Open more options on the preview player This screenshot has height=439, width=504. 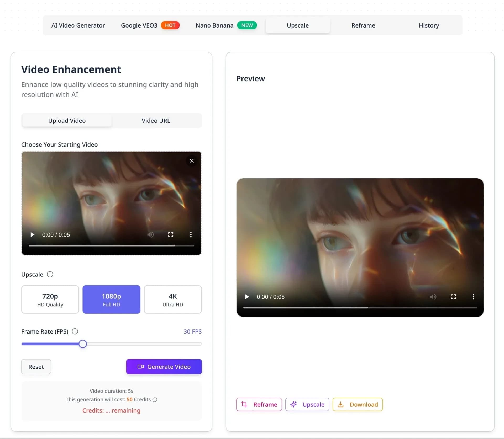473,297
